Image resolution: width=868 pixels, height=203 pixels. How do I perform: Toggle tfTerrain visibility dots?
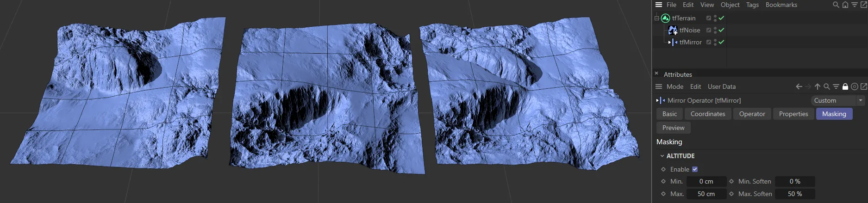[715, 18]
